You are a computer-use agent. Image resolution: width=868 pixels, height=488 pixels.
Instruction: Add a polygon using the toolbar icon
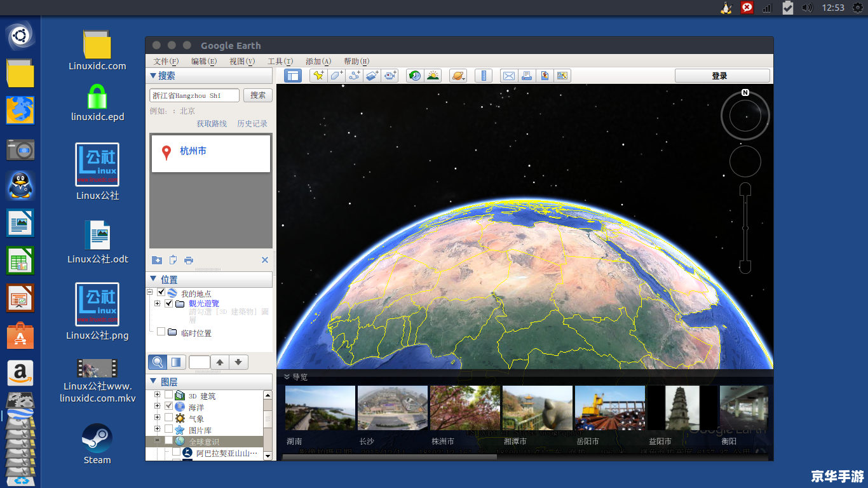pos(336,76)
